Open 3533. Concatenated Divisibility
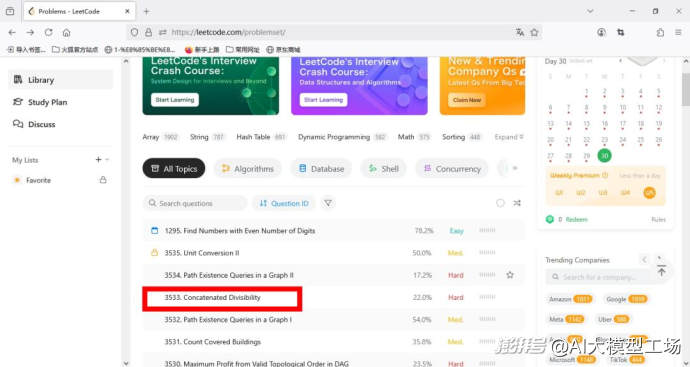690x367 pixels. click(x=213, y=297)
